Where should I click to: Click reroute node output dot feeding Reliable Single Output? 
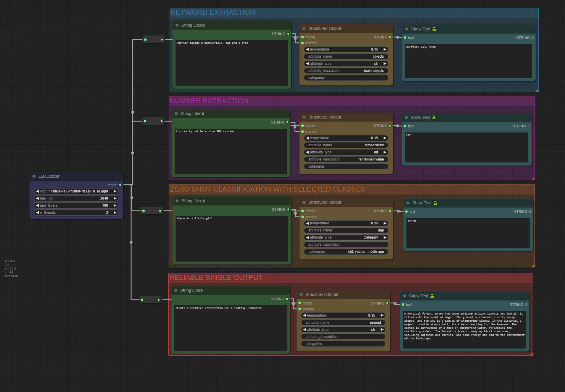tap(159, 300)
